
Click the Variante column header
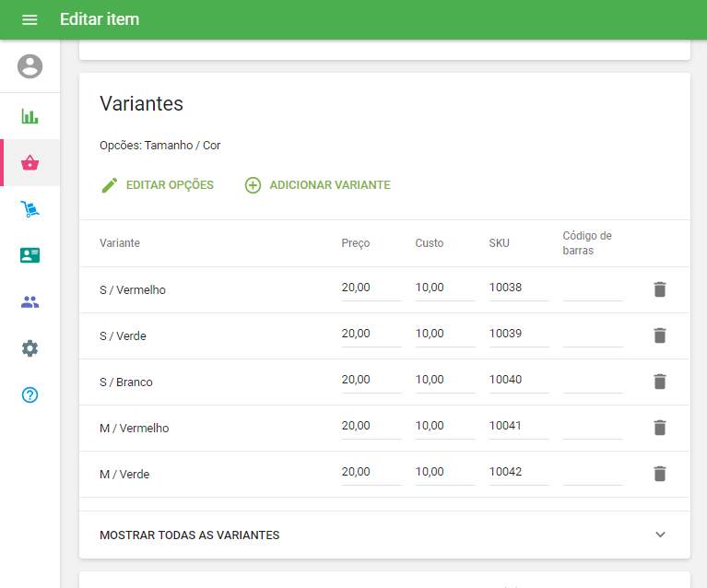click(120, 243)
